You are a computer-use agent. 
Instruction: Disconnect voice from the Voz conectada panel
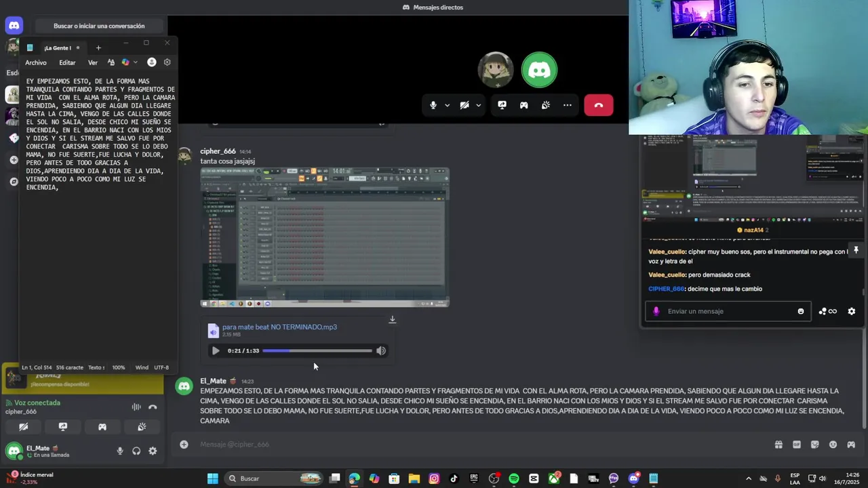click(x=153, y=407)
